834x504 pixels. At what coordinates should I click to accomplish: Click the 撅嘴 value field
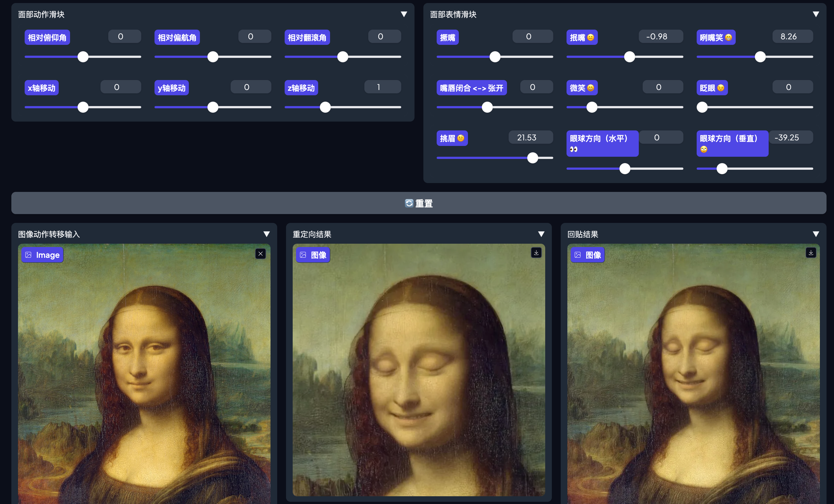pos(533,37)
